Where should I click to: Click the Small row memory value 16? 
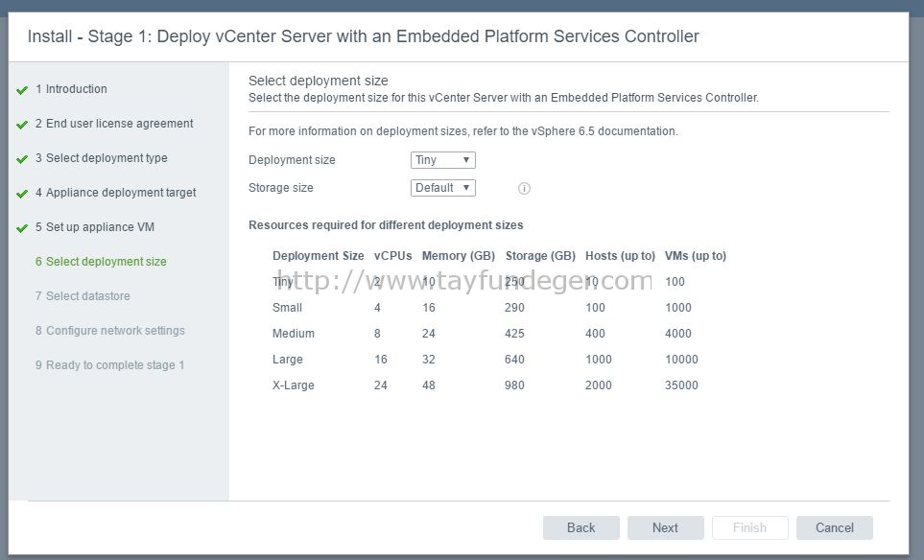[428, 308]
